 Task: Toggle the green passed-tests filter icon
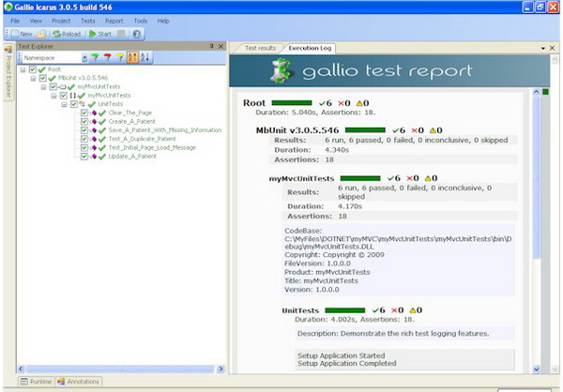coord(95,57)
